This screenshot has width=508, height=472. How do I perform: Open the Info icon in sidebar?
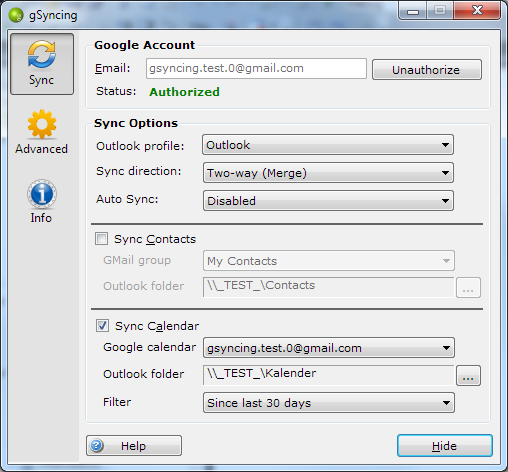pyautogui.click(x=42, y=194)
